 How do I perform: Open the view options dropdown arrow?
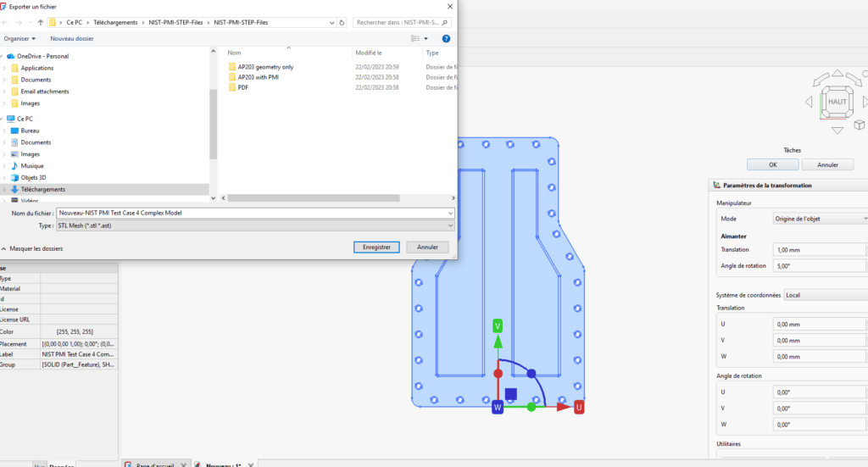coord(426,39)
